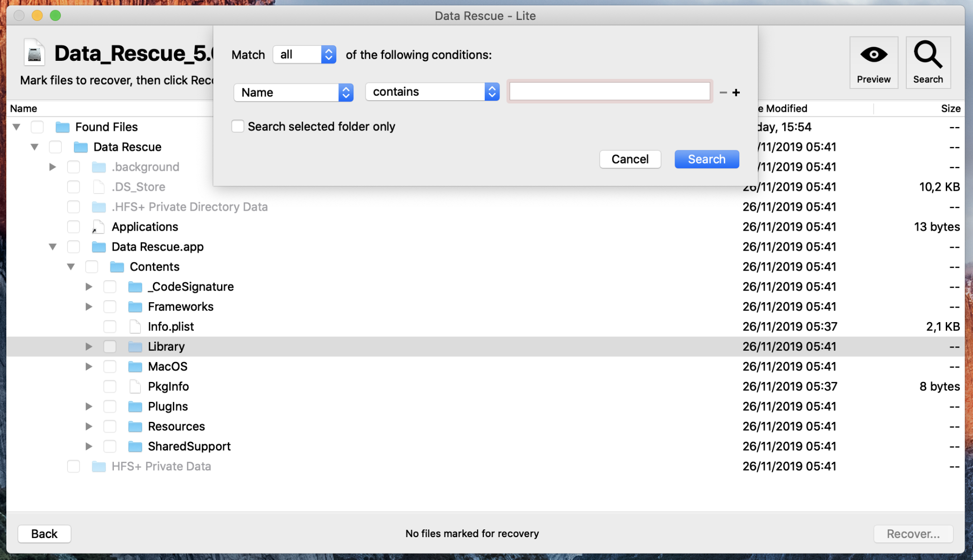Click 'No files marked for recovery' status text

(x=472, y=534)
